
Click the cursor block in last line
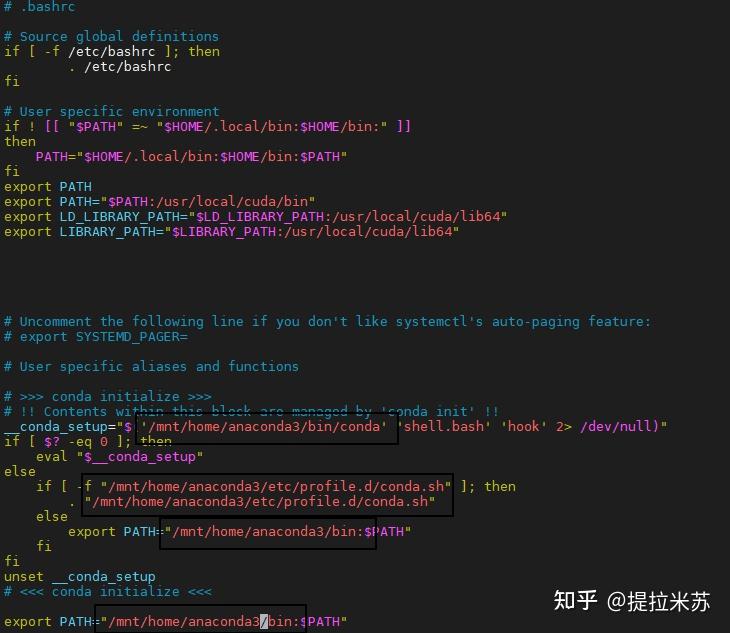[x=264, y=621]
